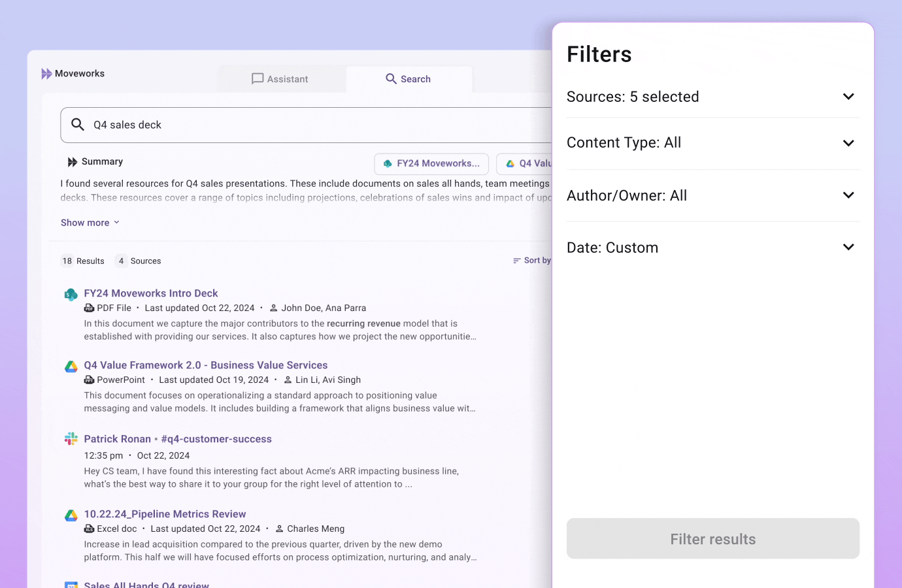Click the magnifier icon in search field

click(x=78, y=125)
